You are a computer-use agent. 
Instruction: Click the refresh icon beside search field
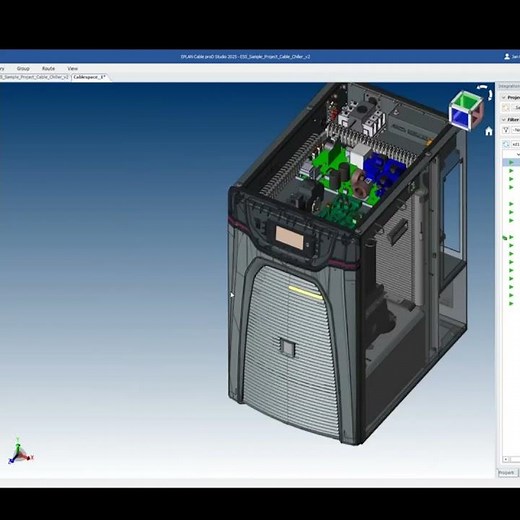click(506, 144)
